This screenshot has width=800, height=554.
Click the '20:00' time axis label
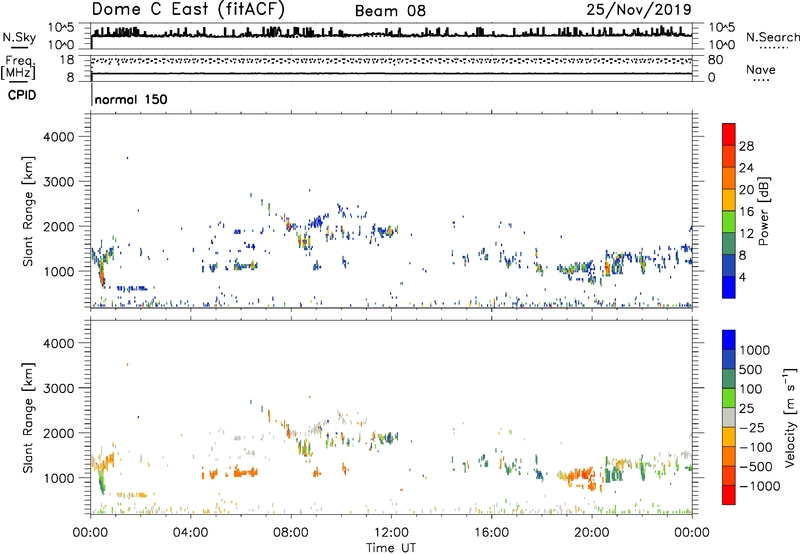pos(591,533)
